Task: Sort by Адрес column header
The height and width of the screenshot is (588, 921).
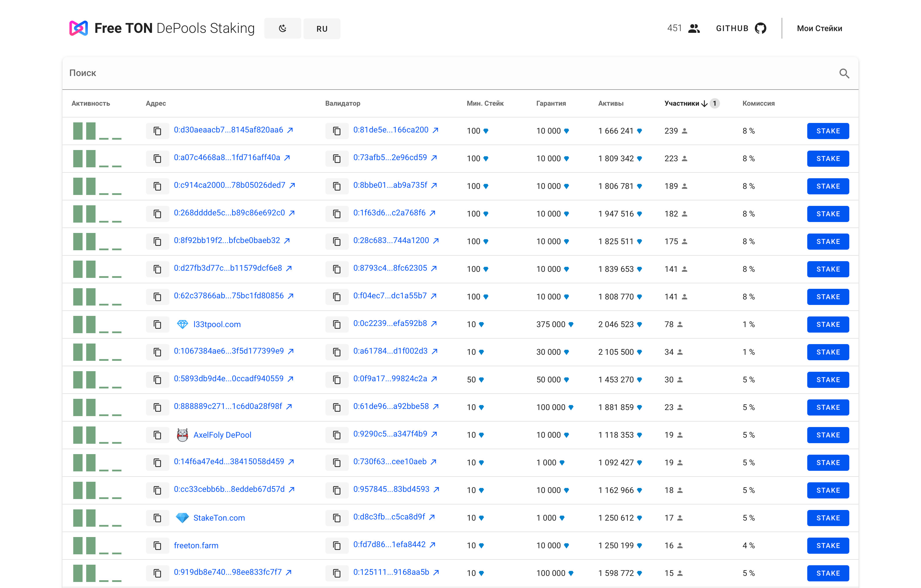Action: (156, 103)
